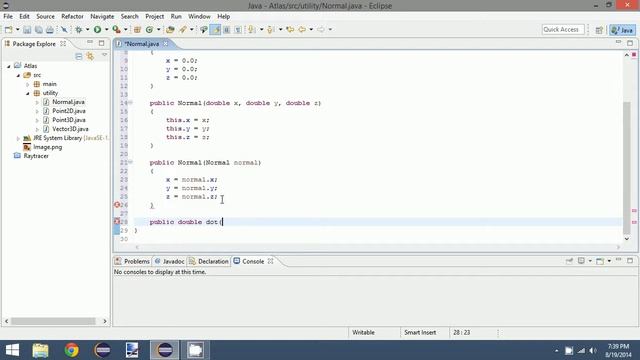The height and width of the screenshot is (360, 640).
Task: Open dropdown next to New file icon
Action: 18,29
